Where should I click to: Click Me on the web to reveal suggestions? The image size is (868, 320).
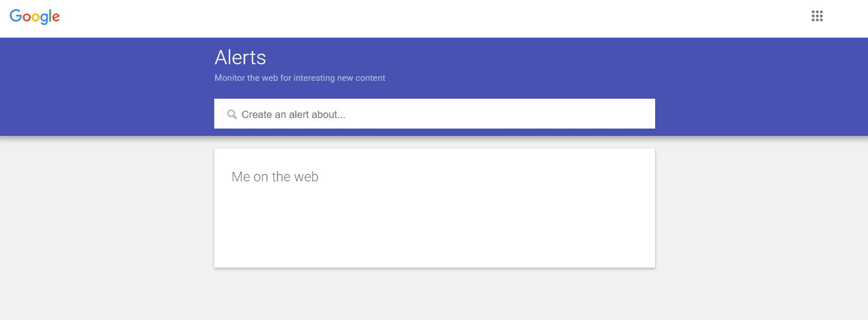pos(275,176)
